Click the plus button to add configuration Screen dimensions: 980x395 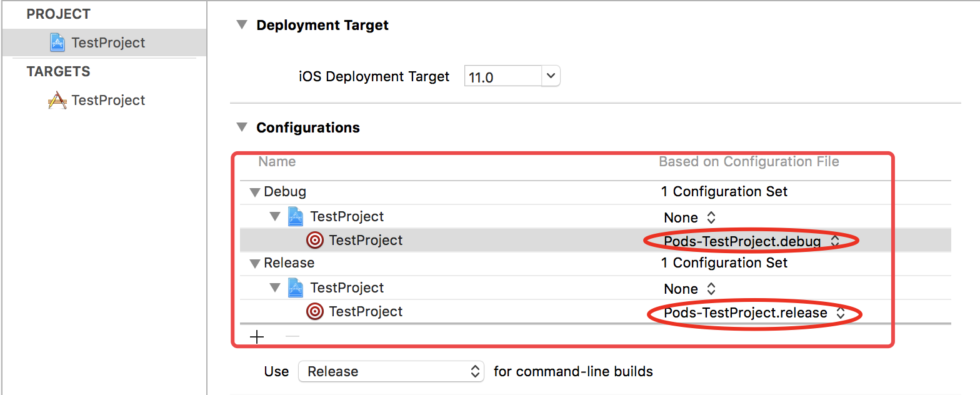257,337
